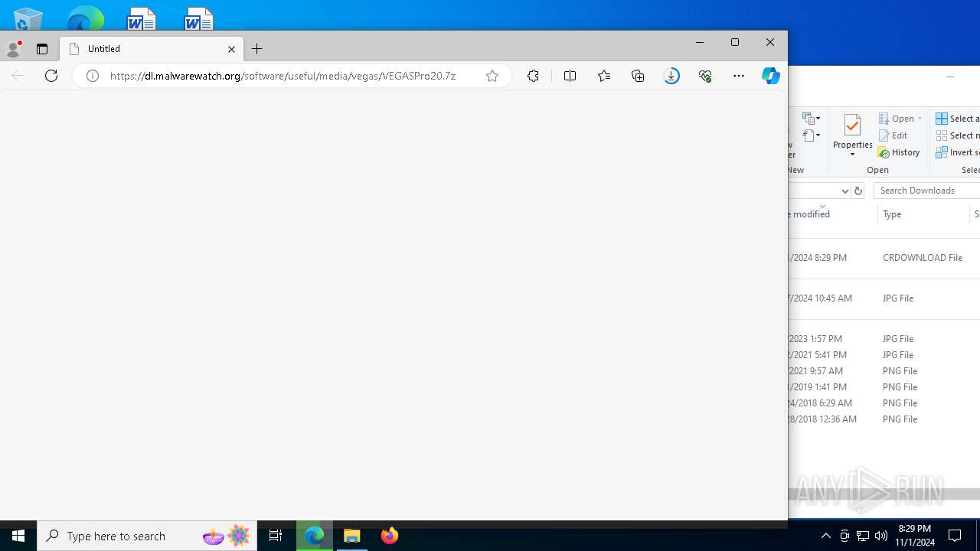Open the tab actions menu icon

click(42, 49)
